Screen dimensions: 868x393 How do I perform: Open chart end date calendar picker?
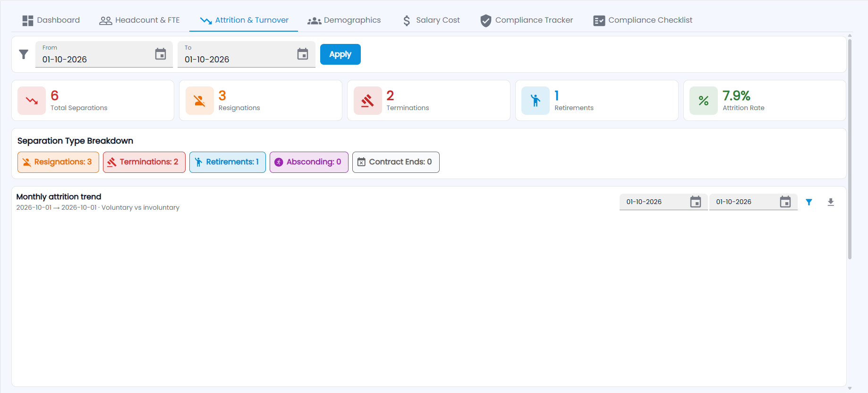click(785, 202)
